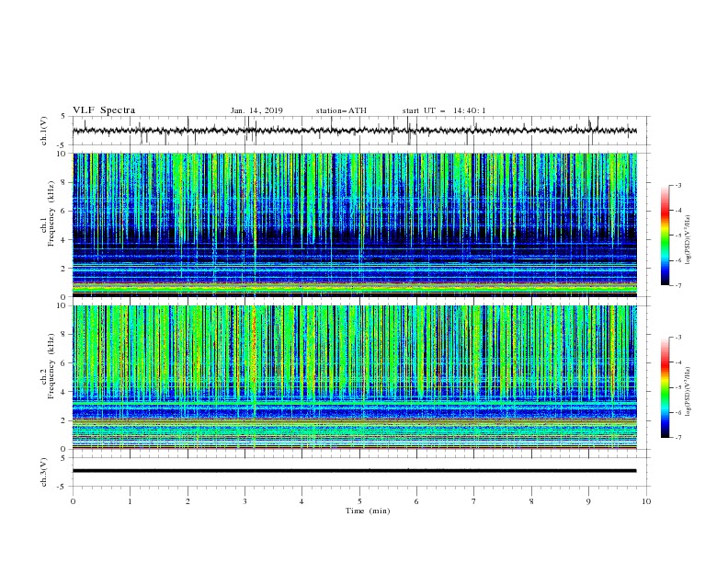728x563 pixels.
Task: Click the time axis tick label '7'
Action: (474, 501)
